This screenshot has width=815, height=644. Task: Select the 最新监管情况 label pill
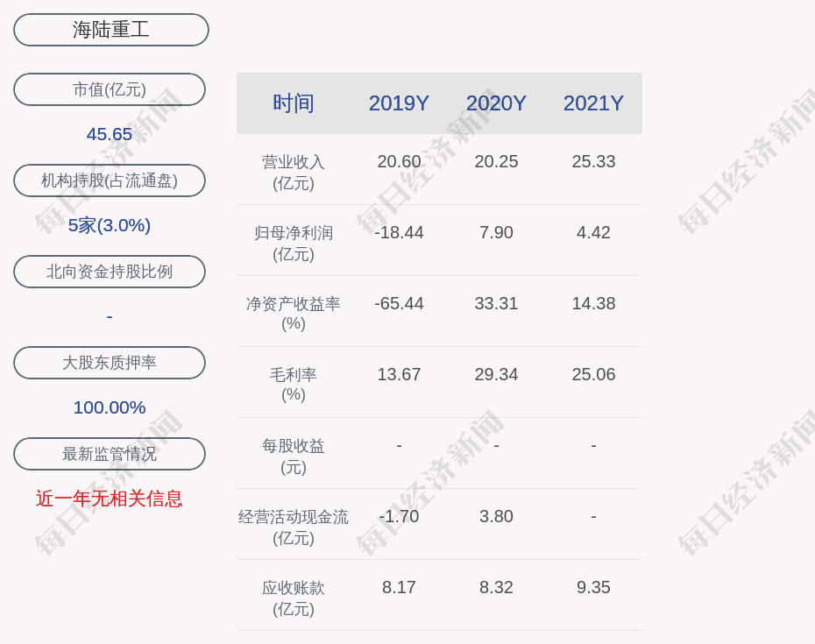(110, 454)
